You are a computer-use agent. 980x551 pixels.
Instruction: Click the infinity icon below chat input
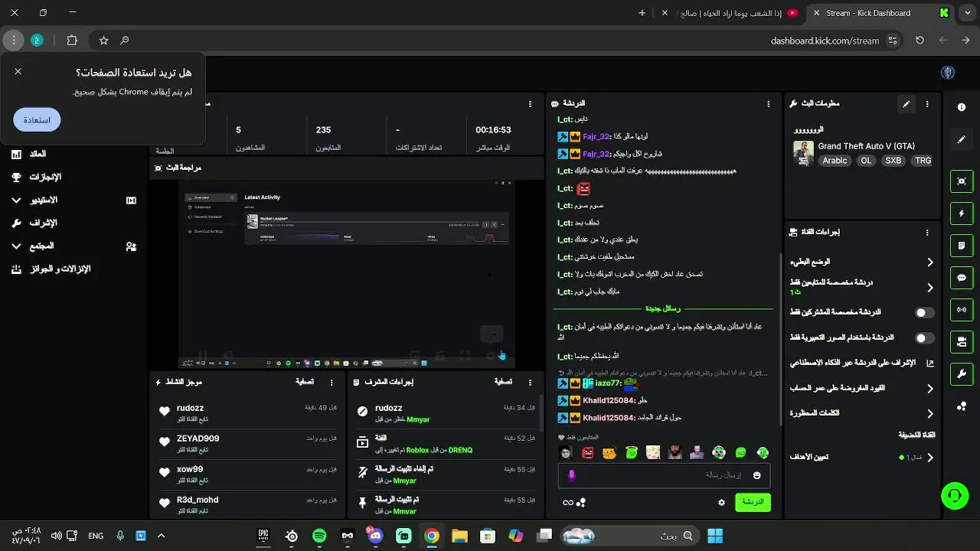click(x=568, y=503)
